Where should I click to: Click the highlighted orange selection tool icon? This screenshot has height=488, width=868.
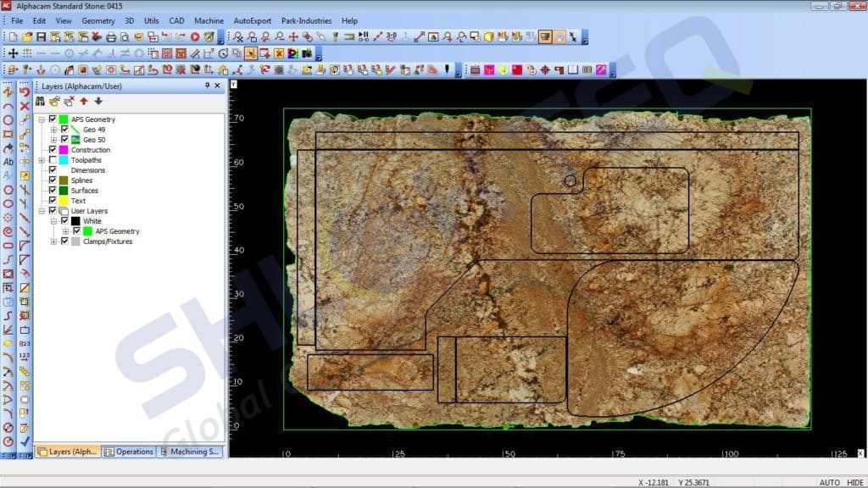click(251, 53)
